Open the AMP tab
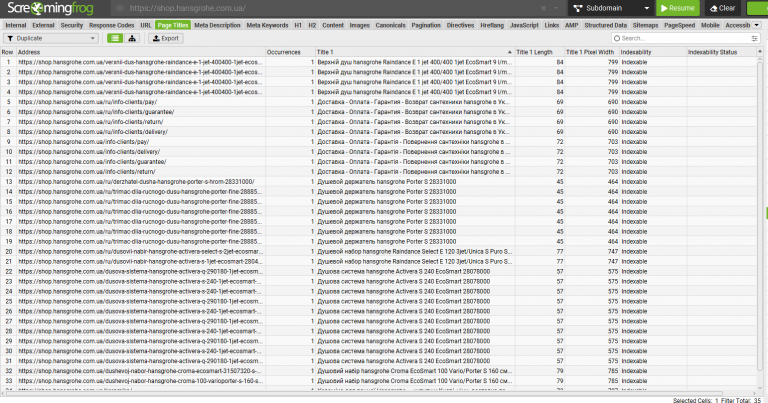The width and height of the screenshot is (768, 403). click(572, 25)
